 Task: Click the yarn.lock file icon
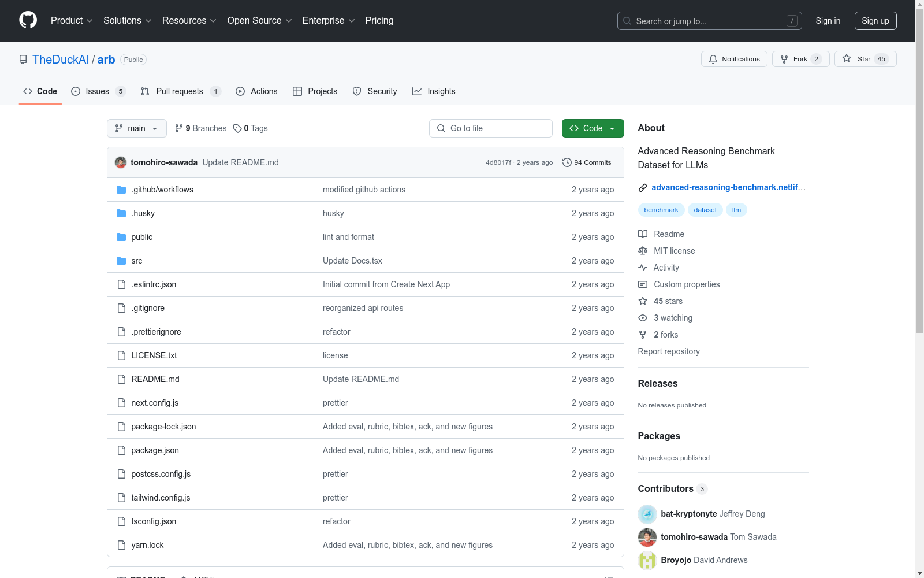point(121,545)
